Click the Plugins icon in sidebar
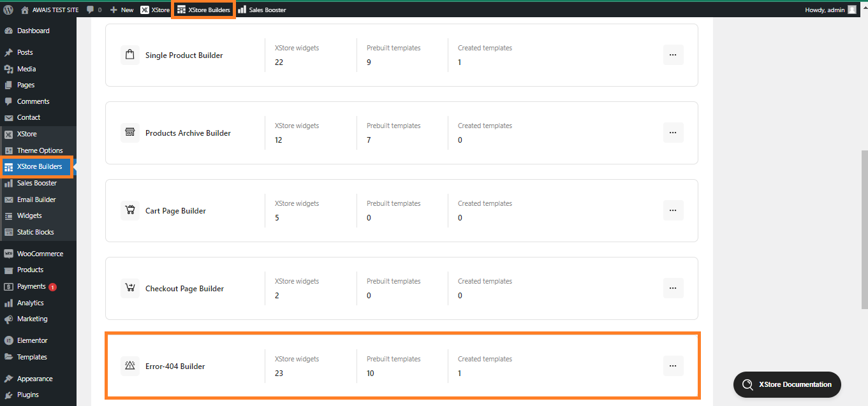868x406 pixels. pos(8,395)
